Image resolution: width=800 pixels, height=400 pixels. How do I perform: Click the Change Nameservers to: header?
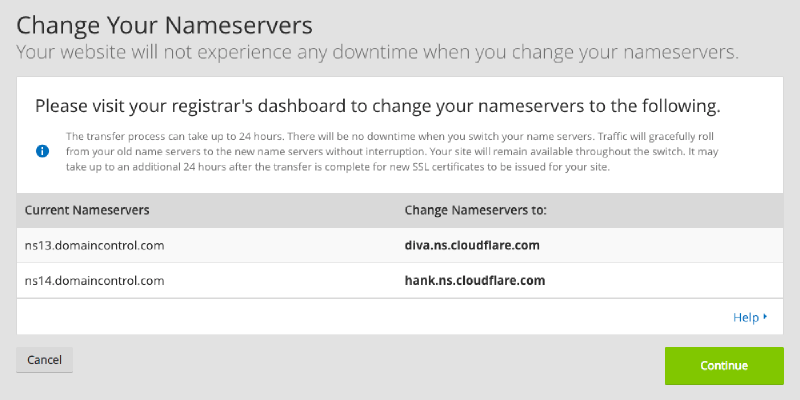click(476, 210)
